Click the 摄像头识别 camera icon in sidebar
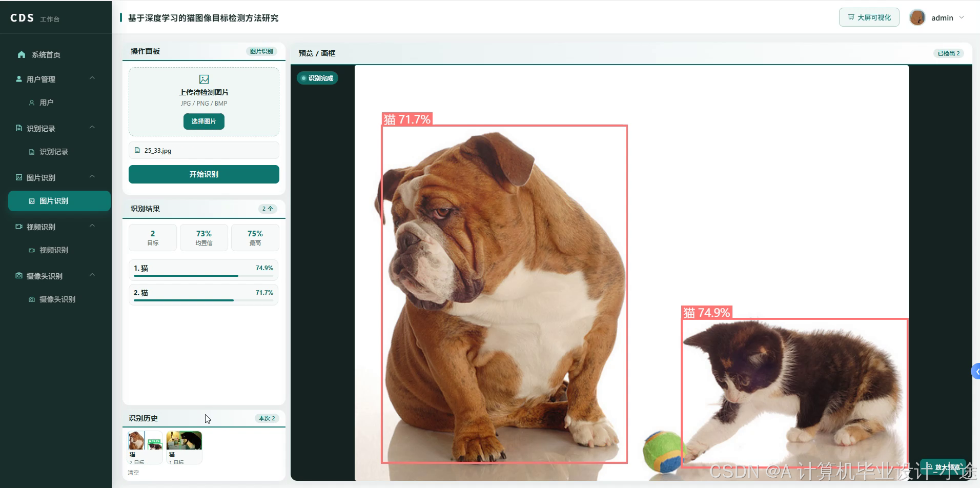 [19, 276]
